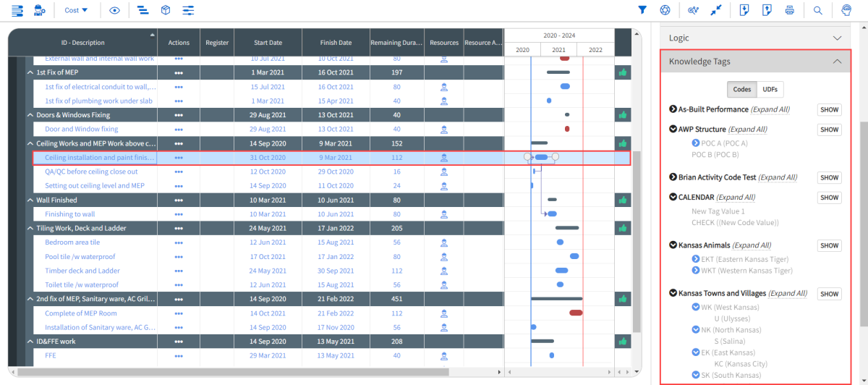
Task: Click the camera aperture snapshot icon
Action: click(665, 10)
